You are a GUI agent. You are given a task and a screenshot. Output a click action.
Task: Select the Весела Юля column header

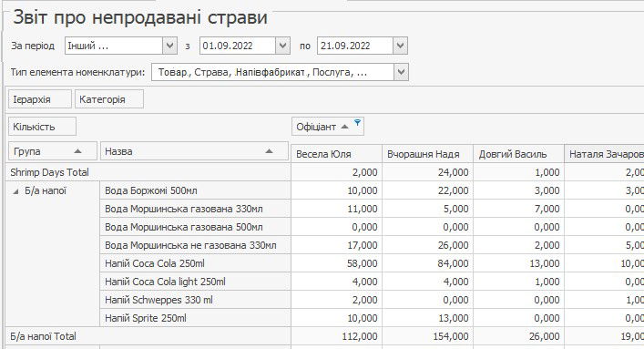point(336,154)
